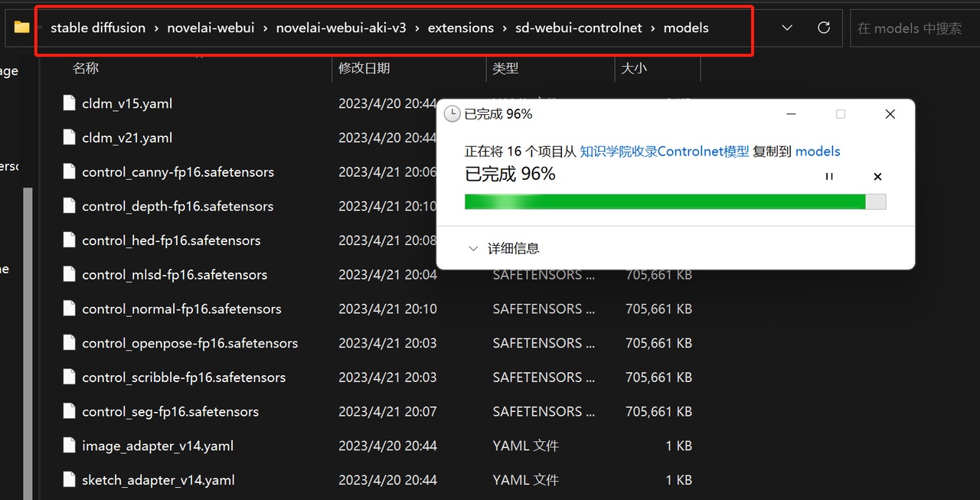Click the file name control_openpose-fp16.safetensors
Image resolution: width=980 pixels, height=500 pixels.
pyautogui.click(x=190, y=343)
